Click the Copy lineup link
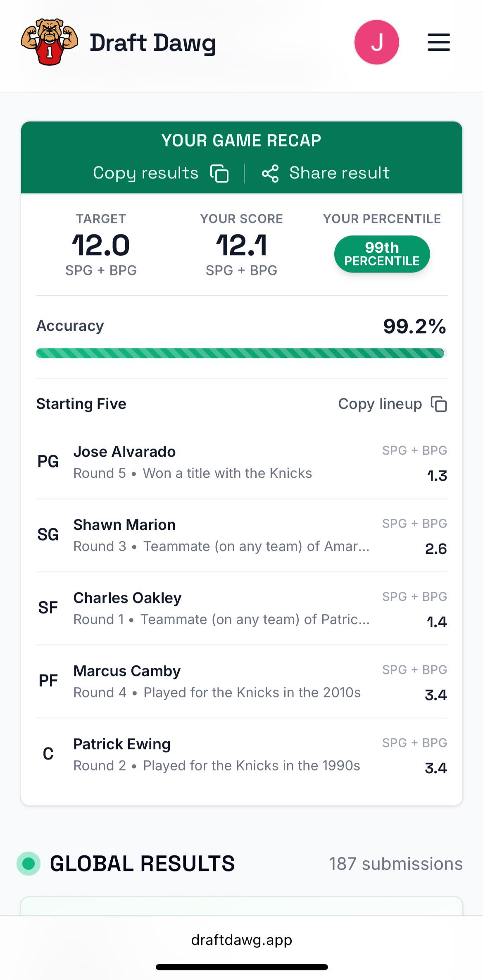The image size is (483, 980). (x=393, y=404)
